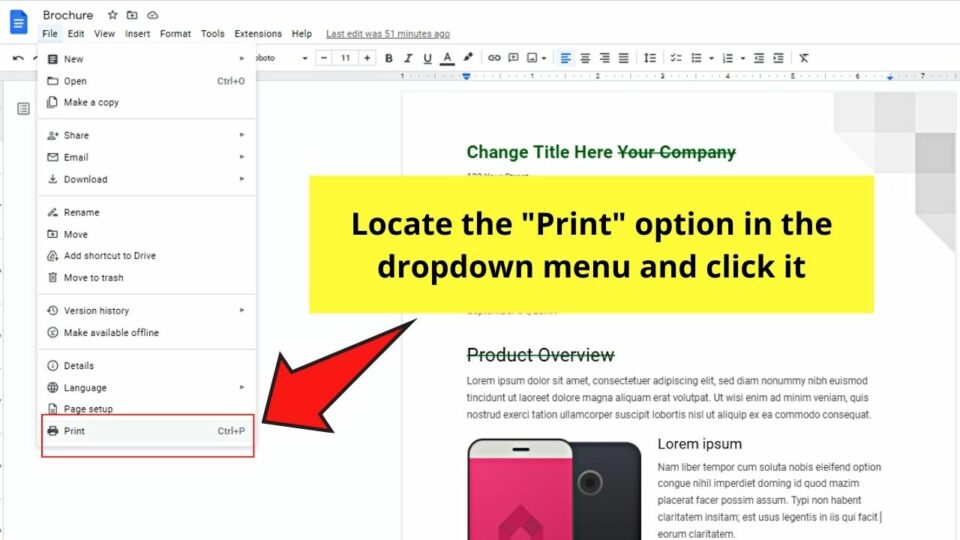This screenshot has width=960, height=540.
Task: Choose Add shortcut to Drive
Action: point(147,256)
